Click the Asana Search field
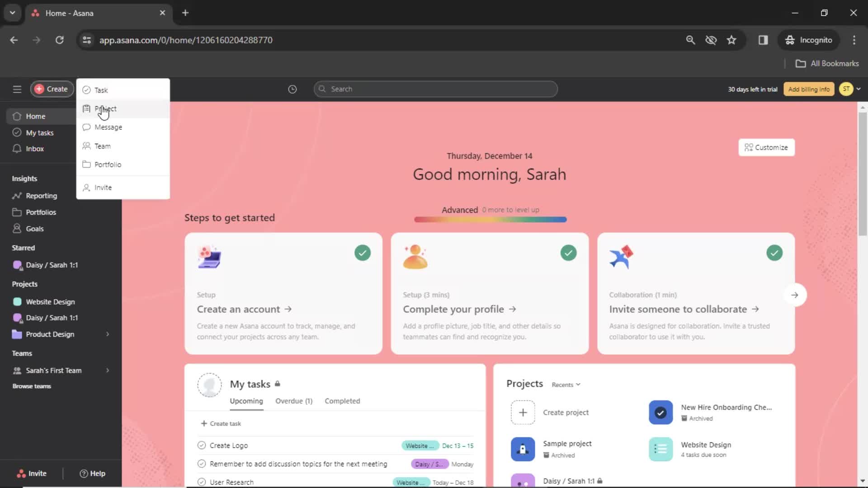This screenshot has width=868, height=488. 435,89
